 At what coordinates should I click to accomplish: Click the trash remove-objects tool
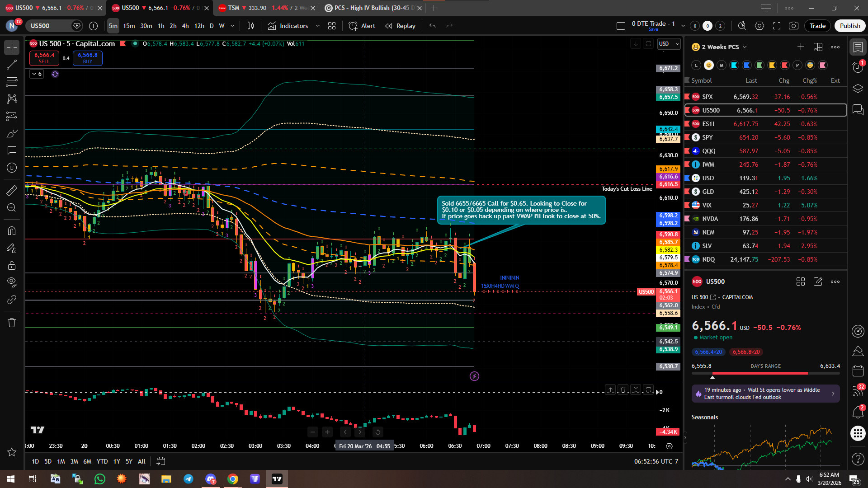coord(12,323)
